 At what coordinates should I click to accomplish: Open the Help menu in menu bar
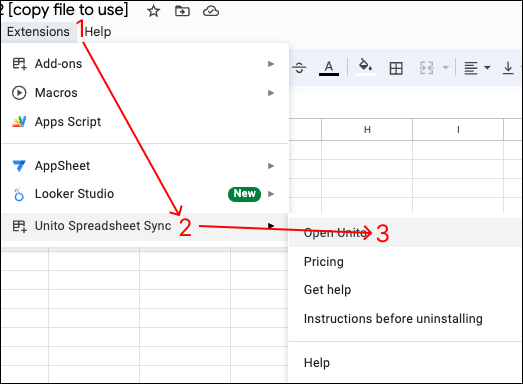[98, 32]
